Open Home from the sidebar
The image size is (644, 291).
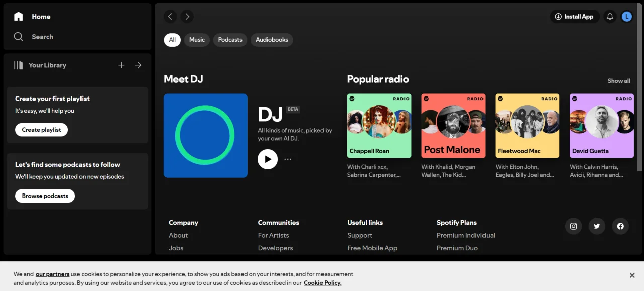(x=32, y=17)
